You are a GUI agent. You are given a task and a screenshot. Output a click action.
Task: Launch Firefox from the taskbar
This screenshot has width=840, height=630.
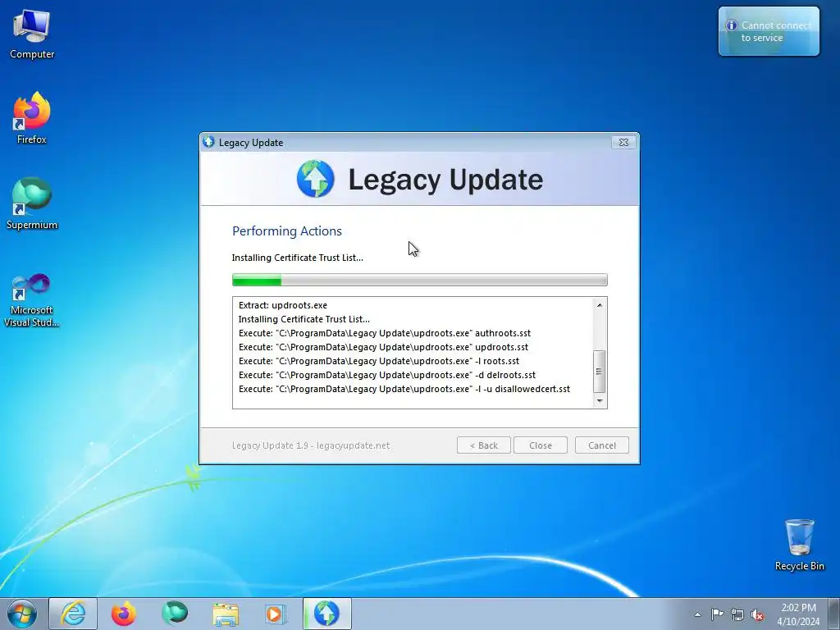[x=124, y=614]
